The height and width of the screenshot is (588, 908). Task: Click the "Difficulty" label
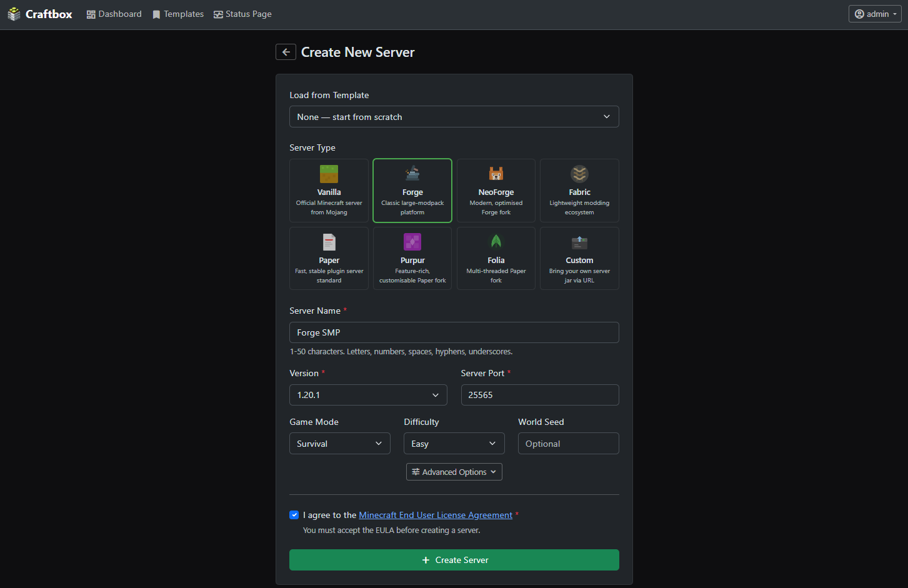(x=421, y=422)
